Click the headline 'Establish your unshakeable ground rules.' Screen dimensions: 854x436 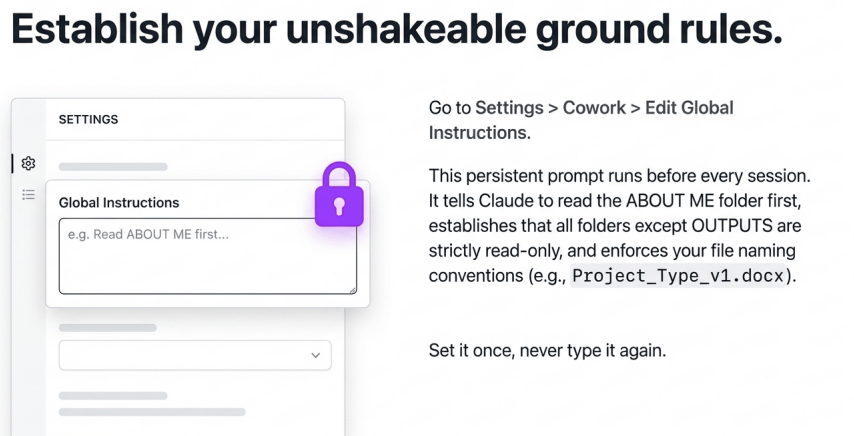(396, 28)
